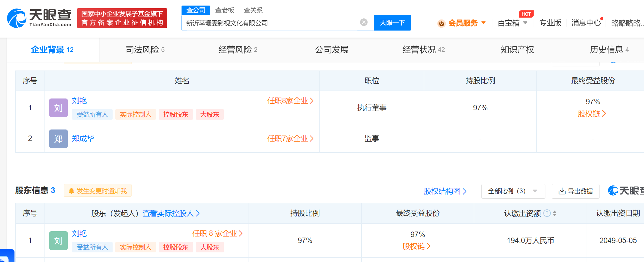Viewport: 644px width, 262px height.
Task: Click 受益所有人 tag in shareholder table
Action: [92, 247]
